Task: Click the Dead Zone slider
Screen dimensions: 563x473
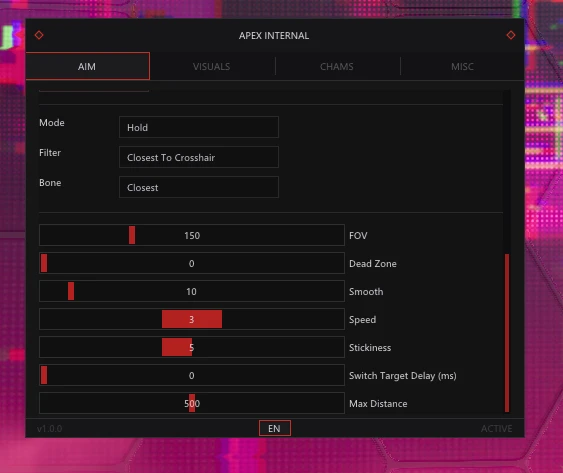Action: click(192, 263)
